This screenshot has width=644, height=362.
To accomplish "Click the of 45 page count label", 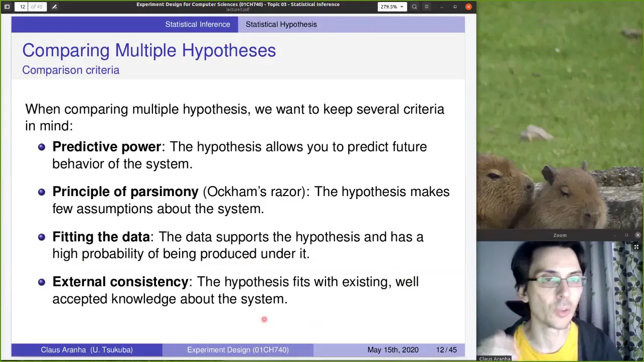I will click(x=37, y=7).
